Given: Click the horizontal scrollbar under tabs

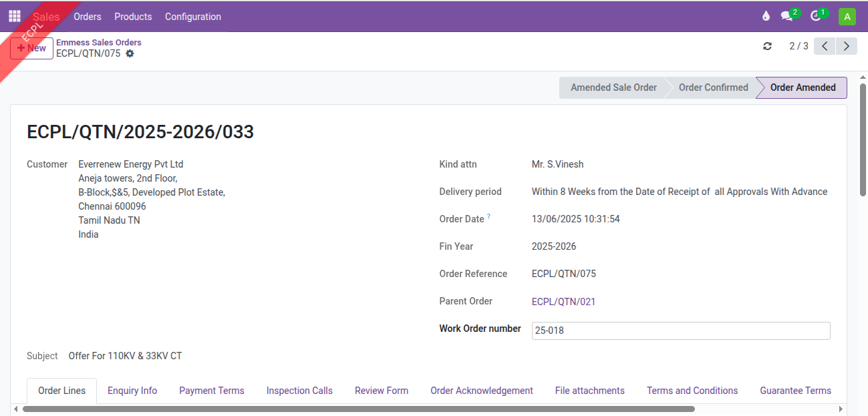Looking at the screenshot, I should coord(428,409).
